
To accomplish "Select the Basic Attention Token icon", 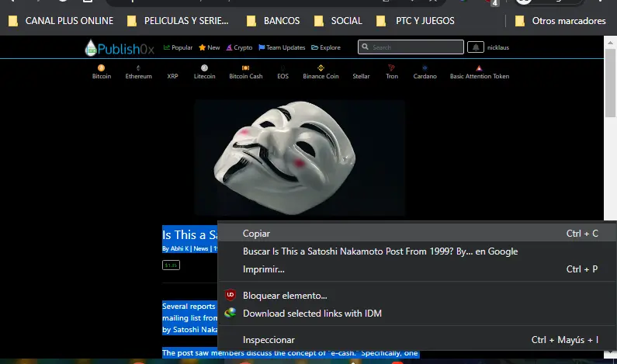I will [479, 68].
